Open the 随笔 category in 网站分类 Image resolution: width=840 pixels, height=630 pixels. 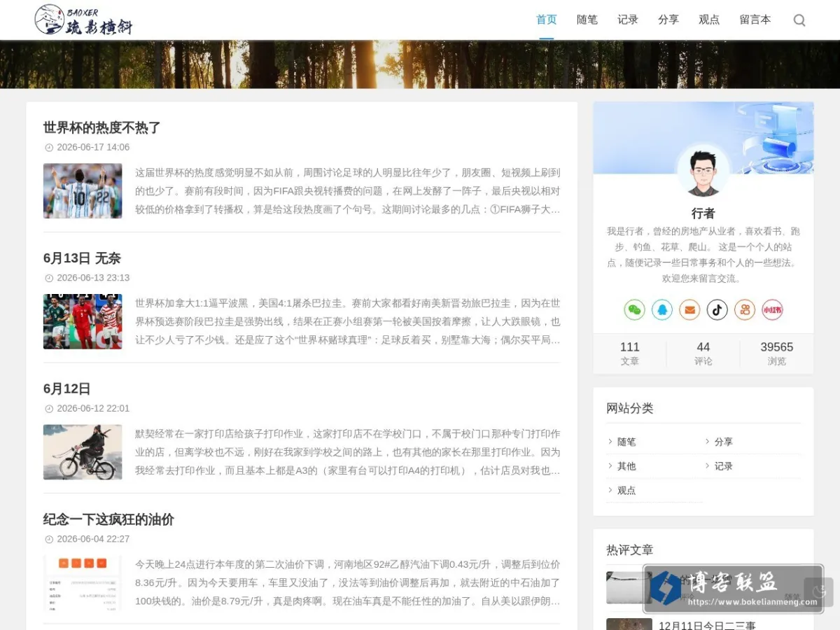626,442
